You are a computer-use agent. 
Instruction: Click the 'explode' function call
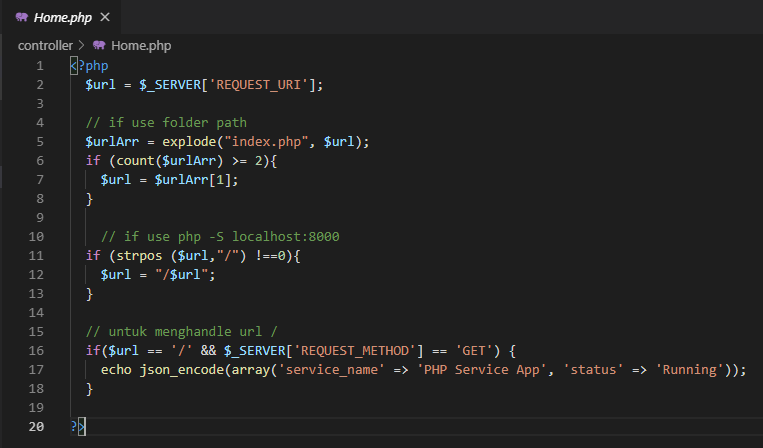point(189,142)
